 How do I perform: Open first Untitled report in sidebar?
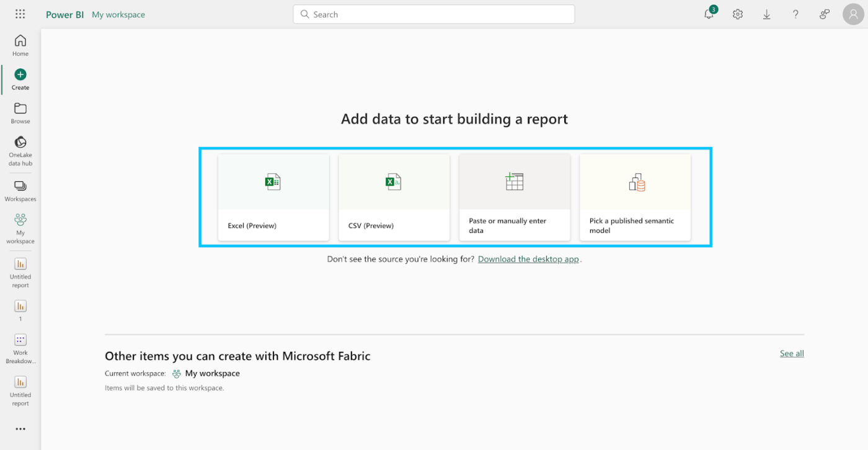[x=20, y=273]
